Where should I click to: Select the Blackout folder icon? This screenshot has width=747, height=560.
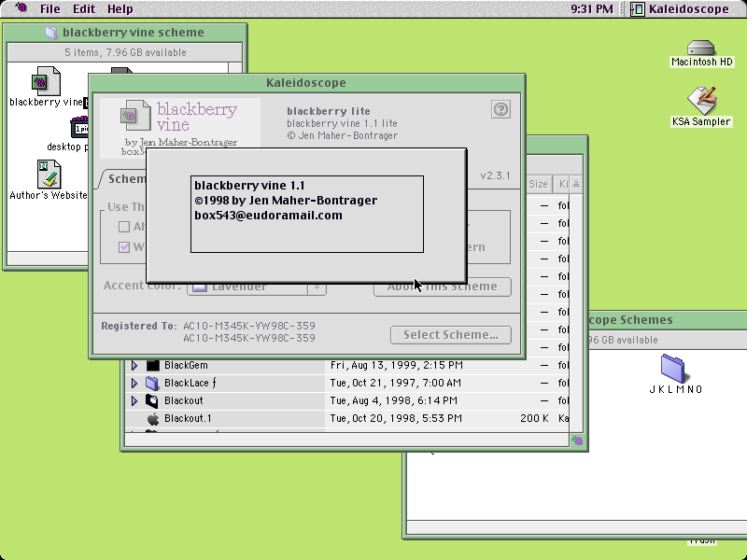[152, 400]
